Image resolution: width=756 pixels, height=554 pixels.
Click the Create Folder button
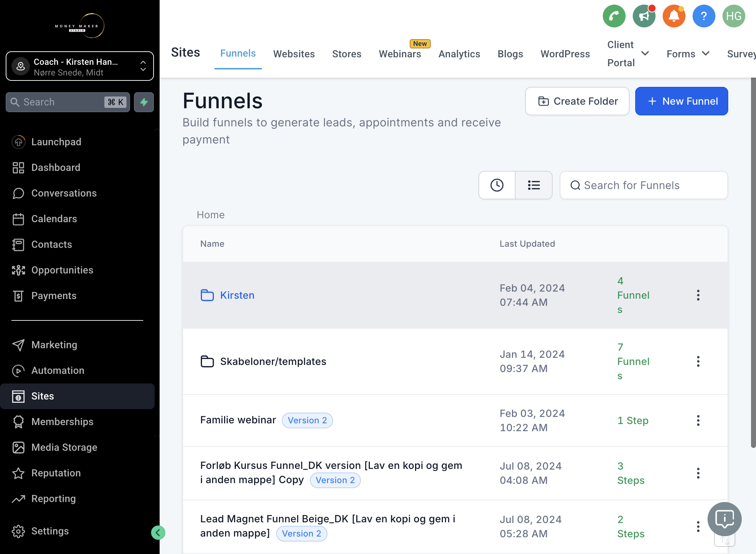tap(577, 101)
